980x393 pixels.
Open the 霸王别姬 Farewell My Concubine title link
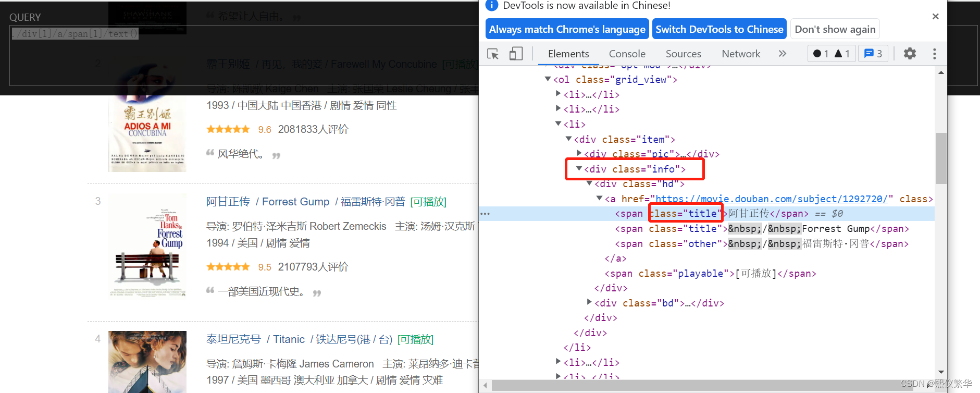tap(321, 64)
